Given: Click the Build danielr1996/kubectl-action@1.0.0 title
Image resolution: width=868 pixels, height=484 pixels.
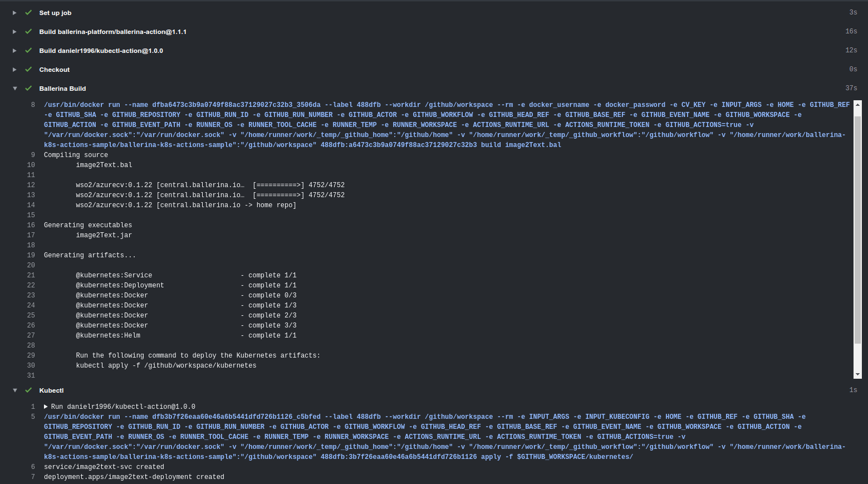Looking at the screenshot, I should [101, 51].
